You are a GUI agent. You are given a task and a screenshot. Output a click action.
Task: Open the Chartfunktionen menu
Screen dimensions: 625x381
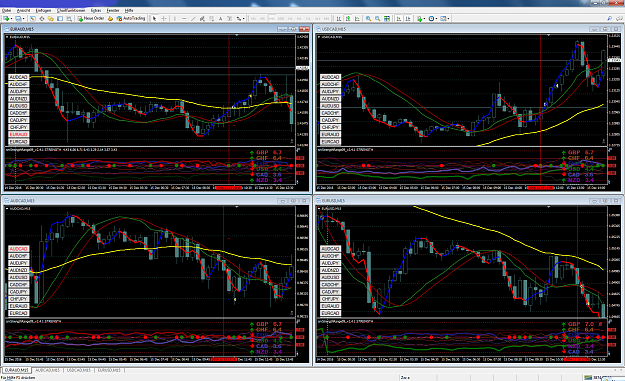point(71,10)
